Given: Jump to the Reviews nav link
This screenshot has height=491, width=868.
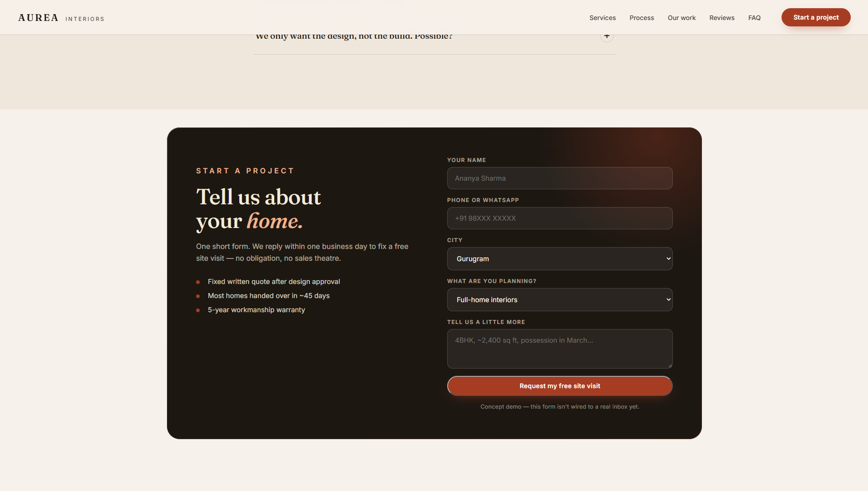Looking at the screenshot, I should (722, 18).
